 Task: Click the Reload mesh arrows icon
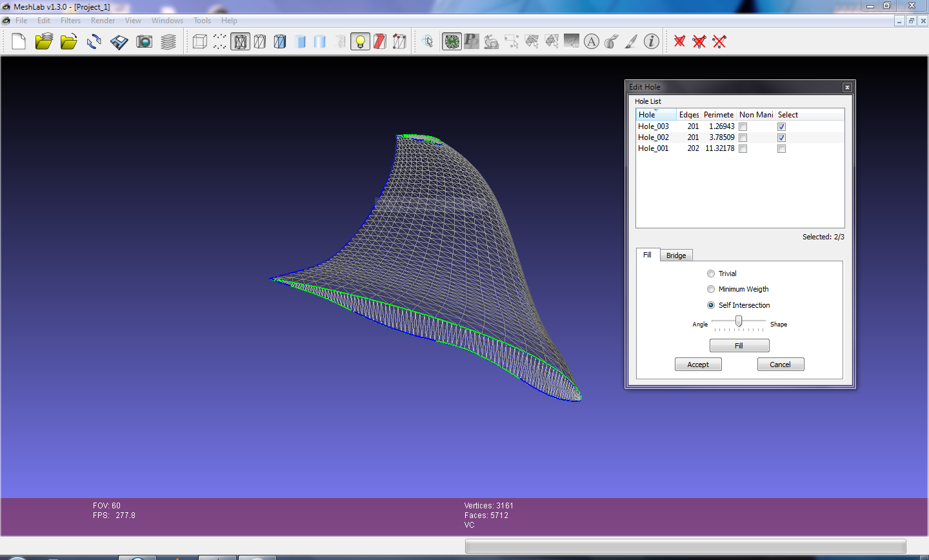[94, 42]
